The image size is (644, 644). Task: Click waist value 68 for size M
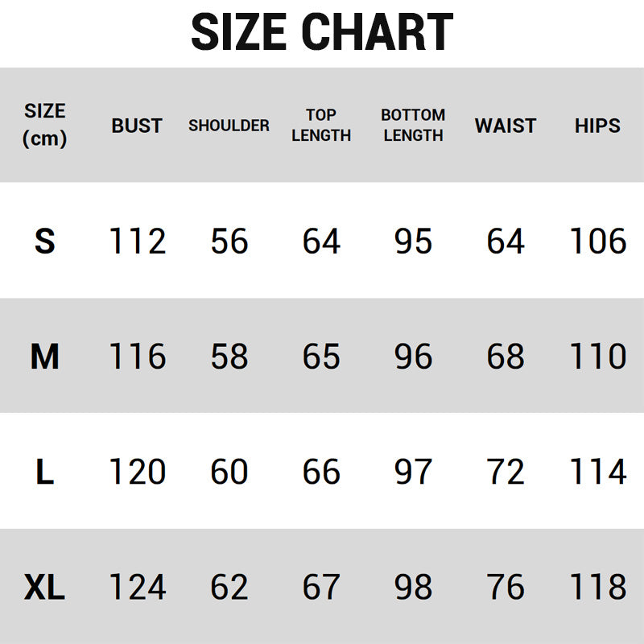pyautogui.click(x=506, y=357)
